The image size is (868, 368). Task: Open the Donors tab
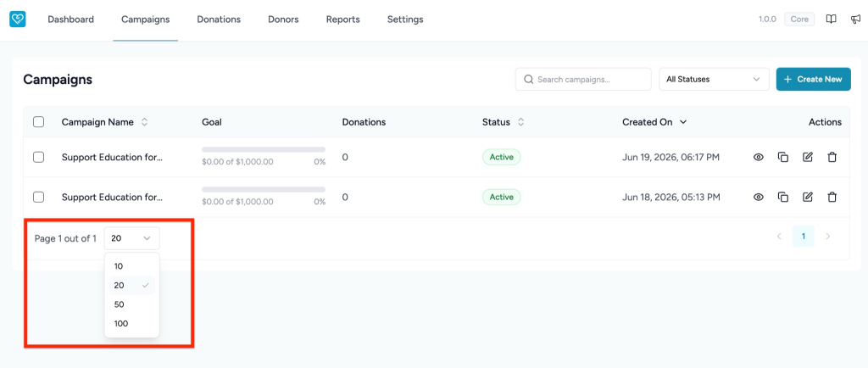point(283,20)
